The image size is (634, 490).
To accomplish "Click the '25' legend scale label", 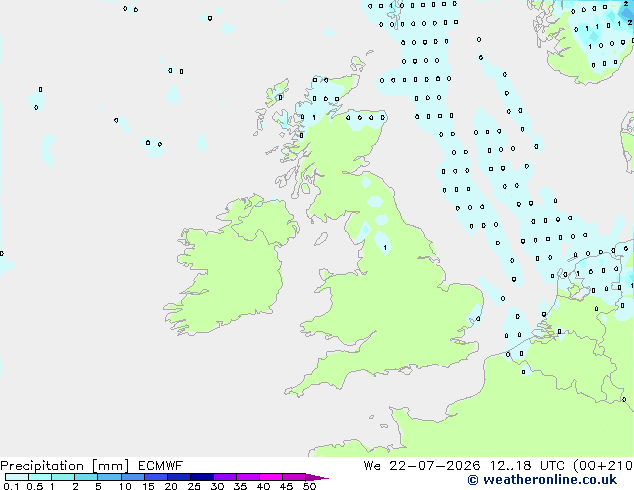I will pos(194,486).
